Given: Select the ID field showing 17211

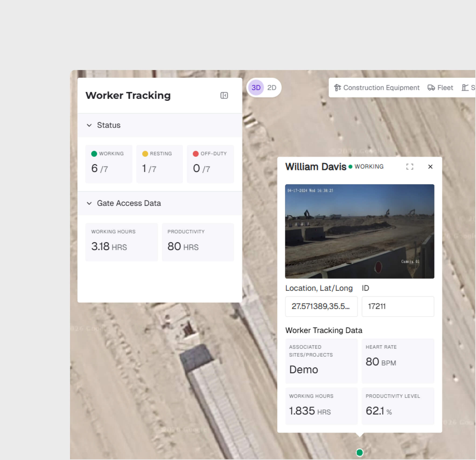Looking at the screenshot, I should click(x=398, y=306).
